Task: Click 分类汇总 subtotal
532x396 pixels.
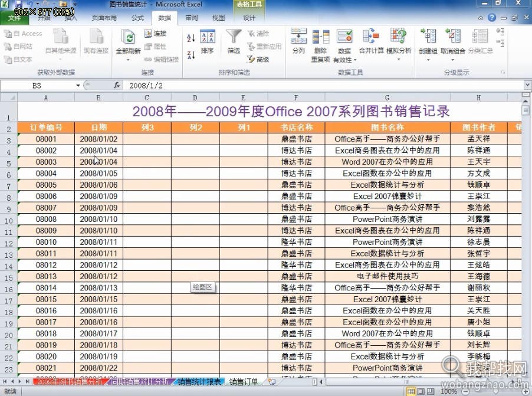Action: coord(481,41)
